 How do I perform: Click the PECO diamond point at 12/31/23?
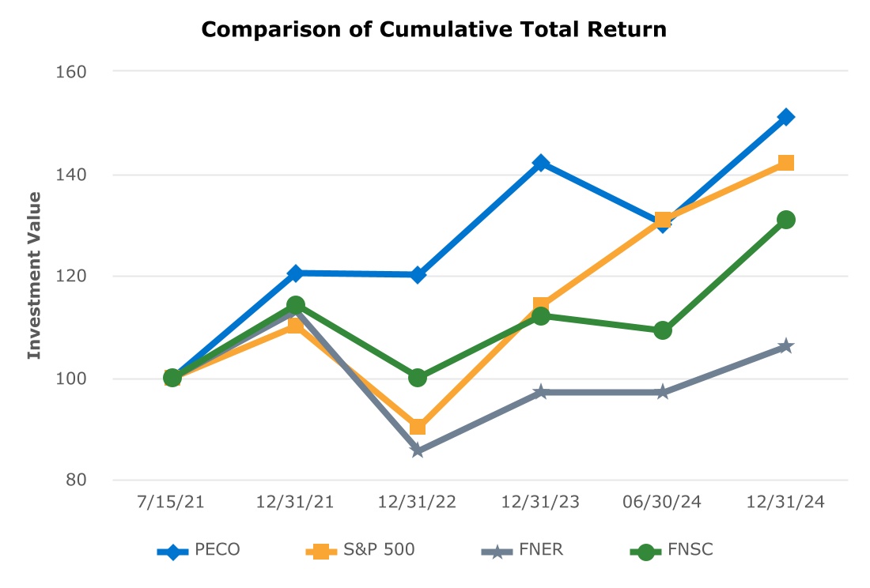540,163
